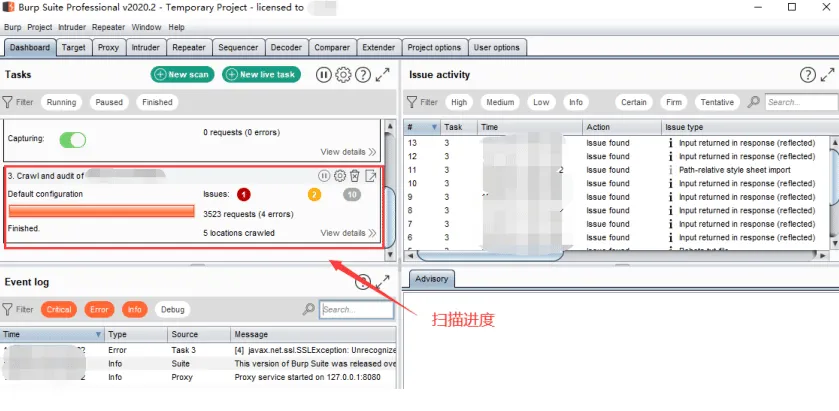Select Proxy service started event row
Image resolution: width=839 pixels, height=411 pixels.
199,377
